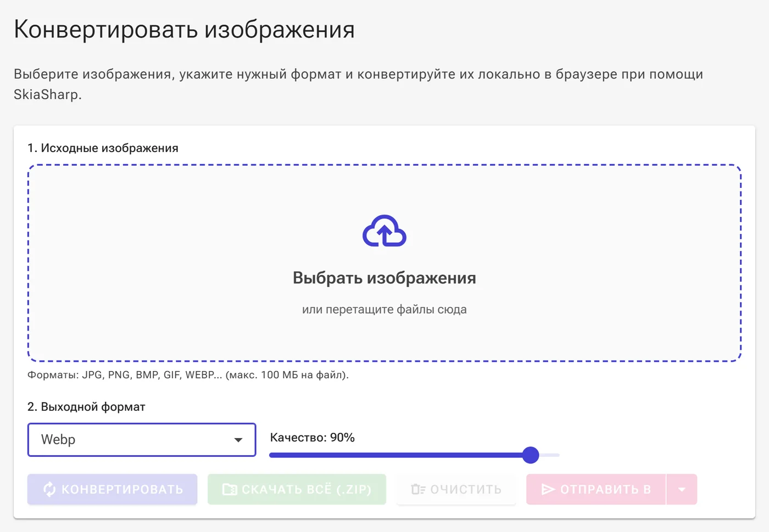Click the quality slider track at its left end
Image resolution: width=769 pixels, height=532 pixels.
(271, 455)
